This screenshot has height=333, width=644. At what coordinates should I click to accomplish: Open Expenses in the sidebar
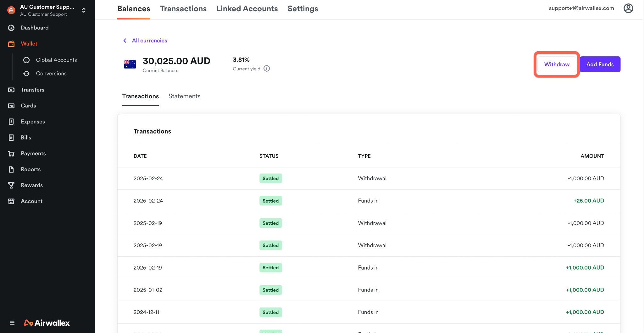click(33, 122)
